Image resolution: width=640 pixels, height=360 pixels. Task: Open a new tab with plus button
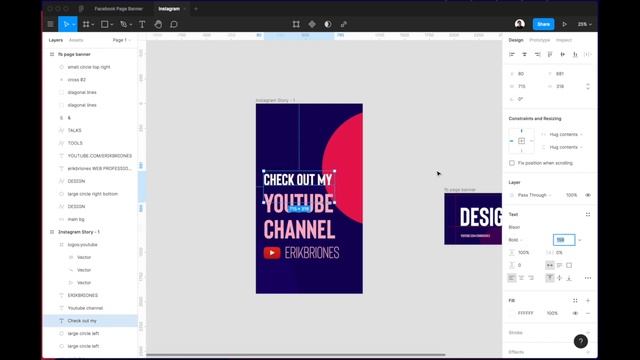pyautogui.click(x=196, y=9)
